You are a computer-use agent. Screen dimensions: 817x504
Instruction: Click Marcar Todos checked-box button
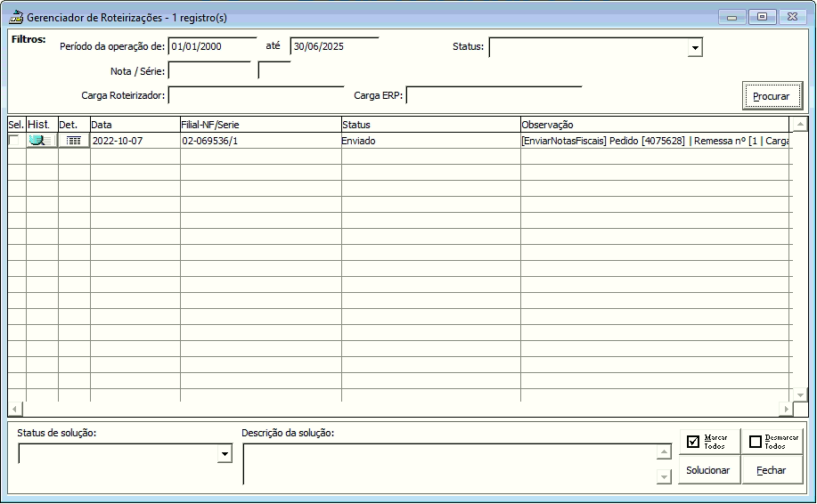(x=709, y=442)
